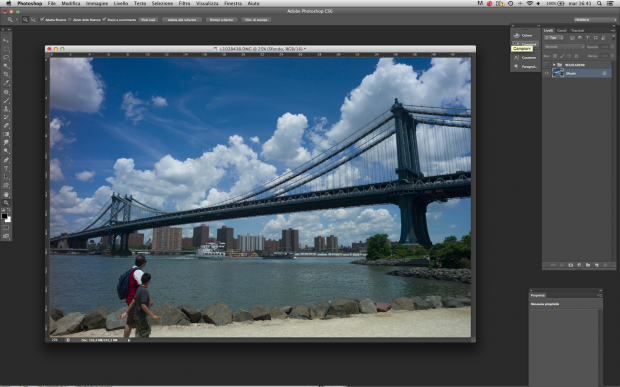Viewport: 620px width, 387px height.
Task: Select the Eraser tool
Action: pyautogui.click(x=6, y=125)
